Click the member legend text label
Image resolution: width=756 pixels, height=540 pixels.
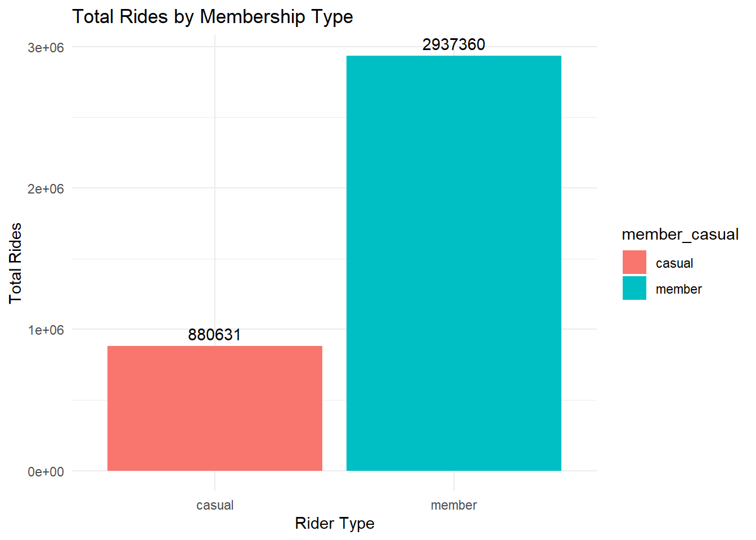click(x=679, y=289)
